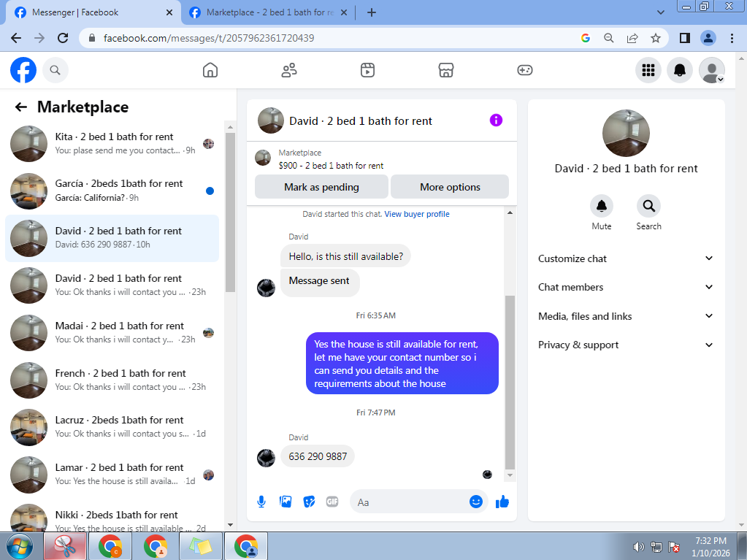Switch to Messenger | Facebook tab
The width and height of the screenshot is (747, 560).
coord(91,12)
